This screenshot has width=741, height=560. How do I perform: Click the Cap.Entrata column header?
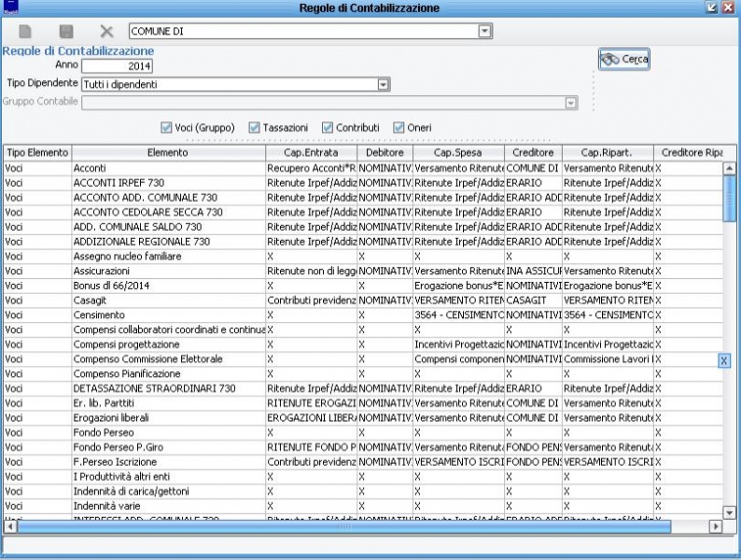pos(310,152)
